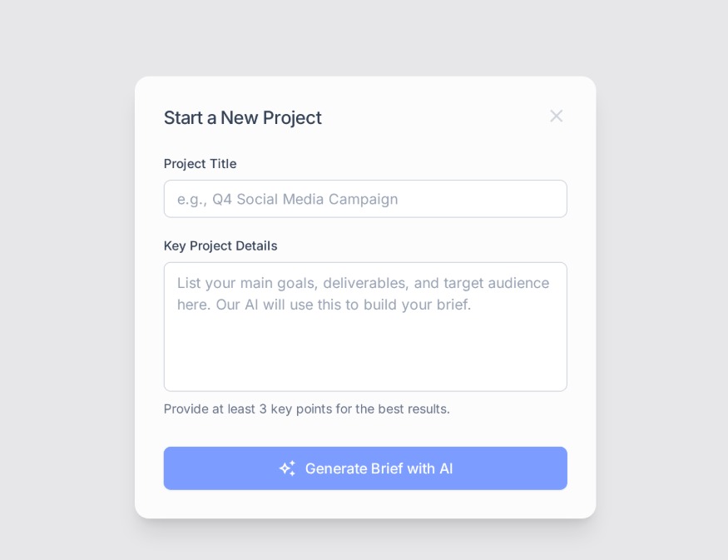
Task: Click into the Key Project Details text area
Action: coord(365,327)
